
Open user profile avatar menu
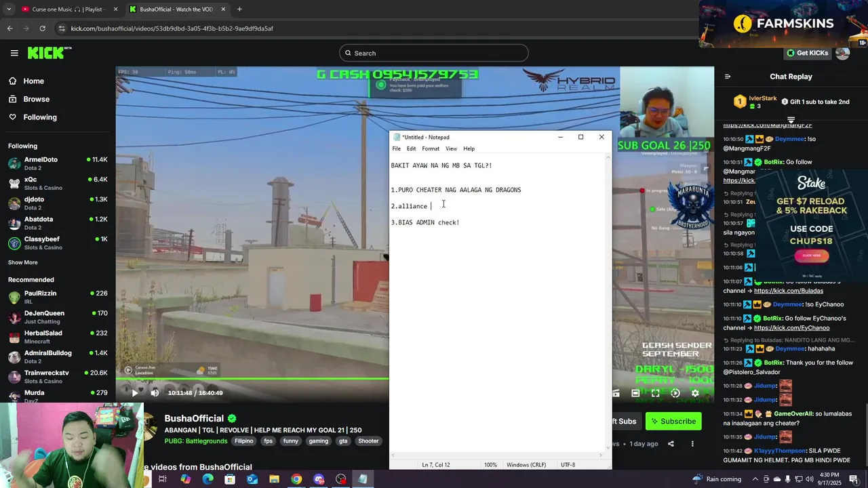coord(843,53)
